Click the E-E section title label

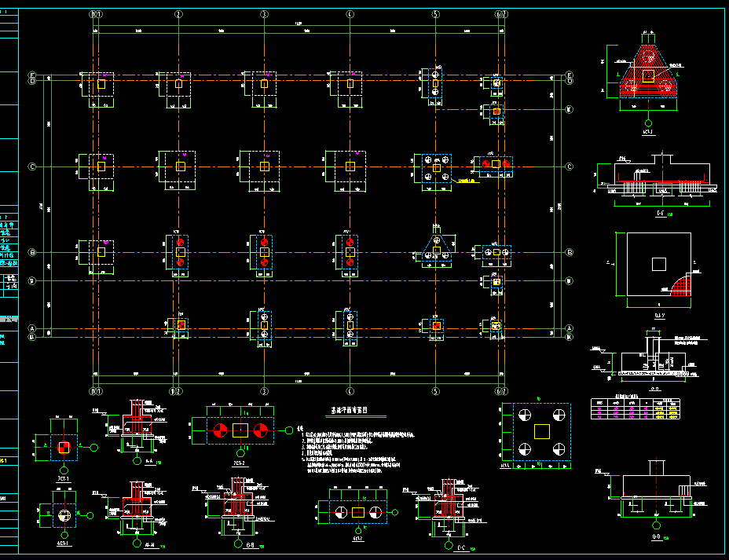coord(660,214)
